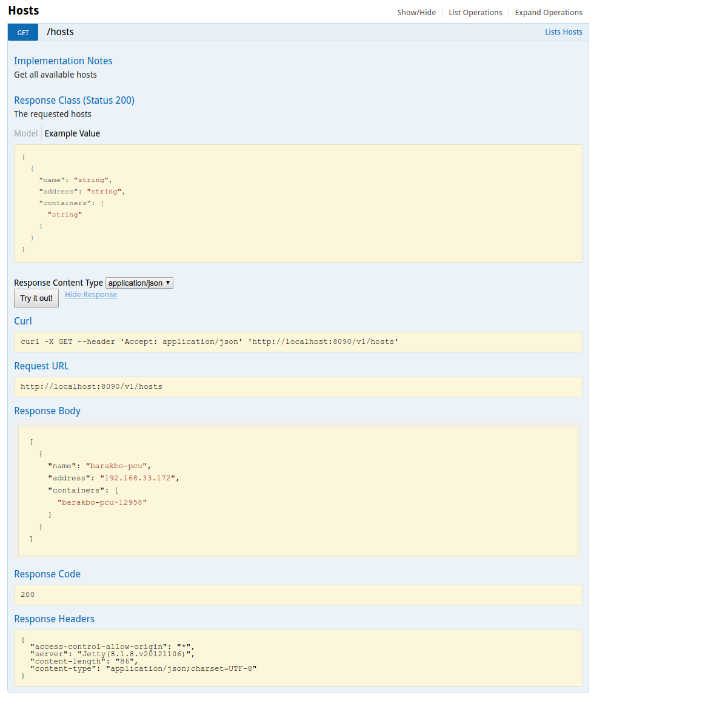
Task: Click the "access-control-allow-origin" header line
Action: click(113, 647)
